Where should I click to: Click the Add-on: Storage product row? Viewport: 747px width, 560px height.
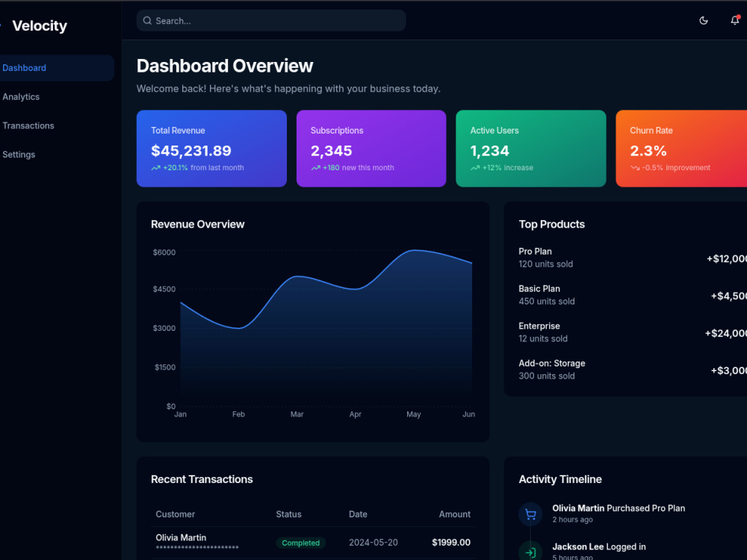(633, 370)
